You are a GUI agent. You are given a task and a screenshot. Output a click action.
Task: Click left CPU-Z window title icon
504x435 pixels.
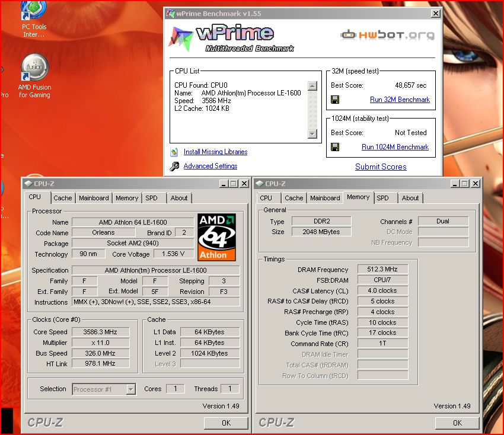(28, 184)
